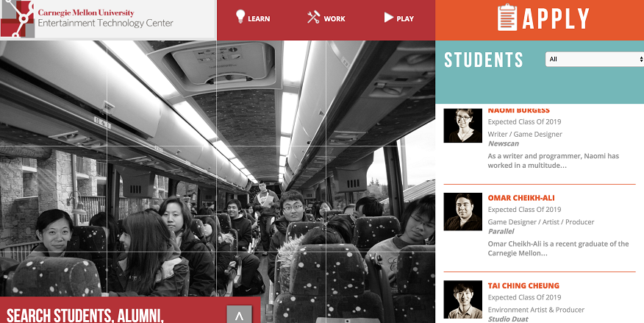644x323 pixels.
Task: Click the Entertainment Technology Center title text
Action: 106,23
